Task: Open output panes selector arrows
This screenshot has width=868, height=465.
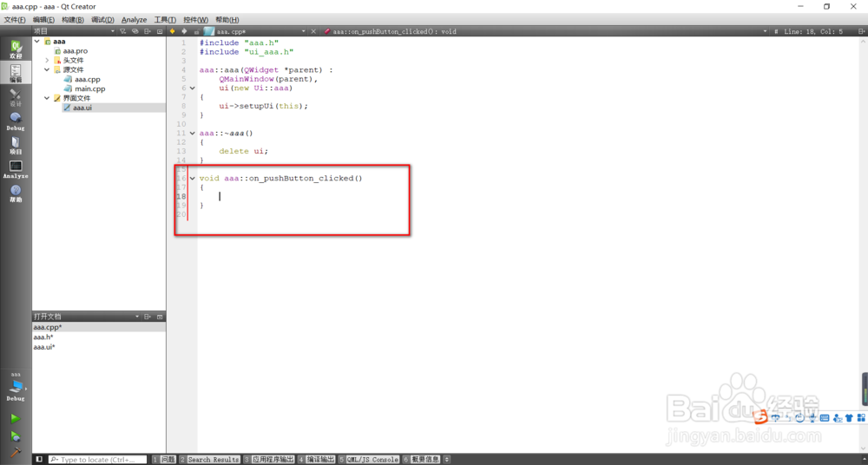Action: [x=447, y=460]
